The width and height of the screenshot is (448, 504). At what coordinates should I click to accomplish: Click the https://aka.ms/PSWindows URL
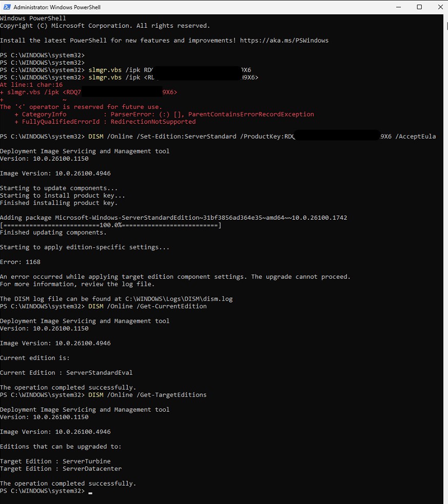284,41
